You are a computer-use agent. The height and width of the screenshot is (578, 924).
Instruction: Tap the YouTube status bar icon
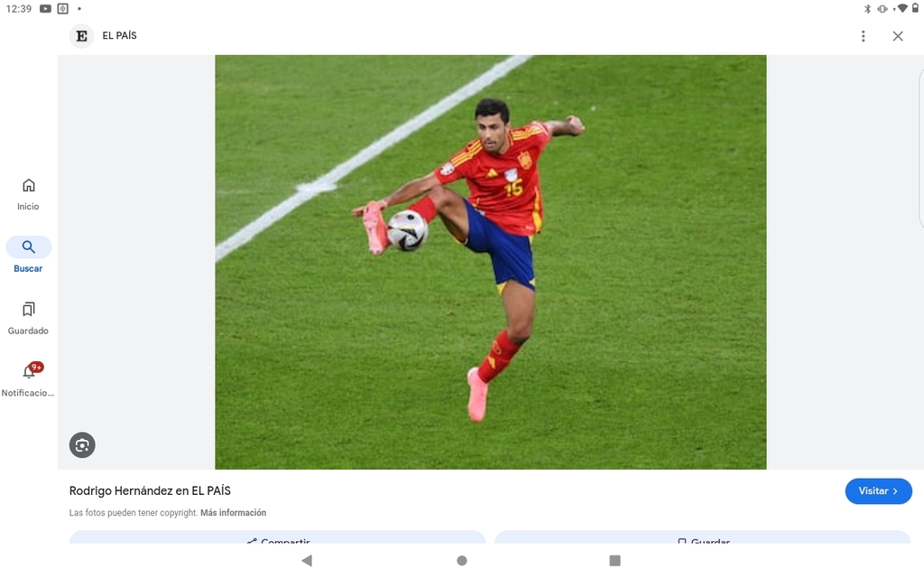(45, 9)
